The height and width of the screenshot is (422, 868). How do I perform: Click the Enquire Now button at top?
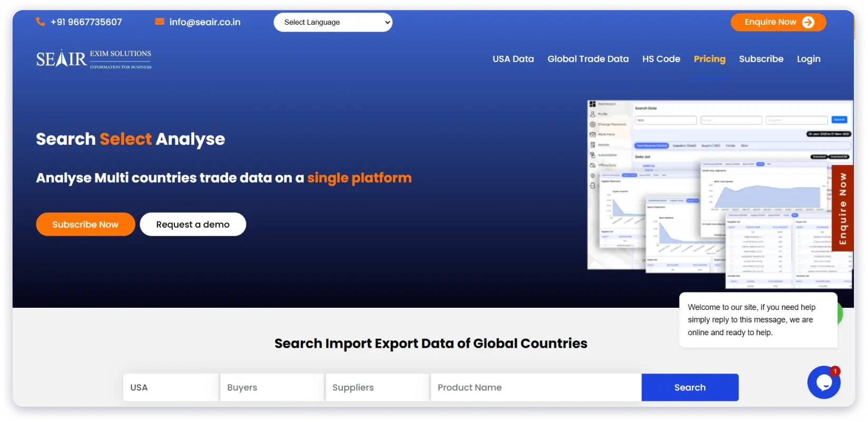[x=778, y=22]
